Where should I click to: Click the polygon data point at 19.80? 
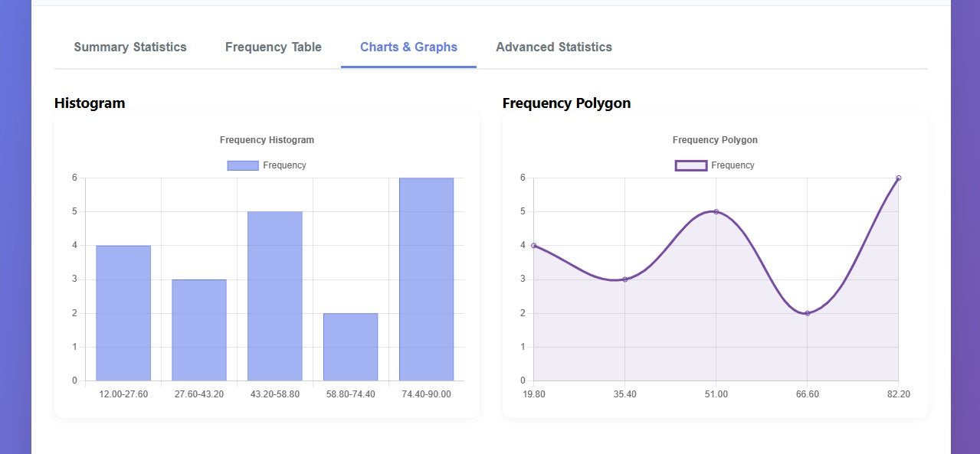pyautogui.click(x=533, y=245)
